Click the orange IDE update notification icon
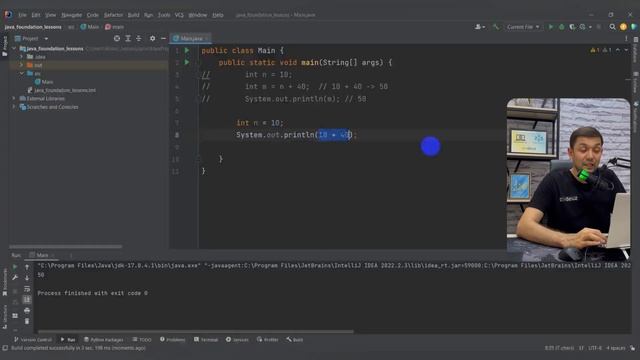Image resolution: width=640 pixels, height=360 pixels. 623,27
